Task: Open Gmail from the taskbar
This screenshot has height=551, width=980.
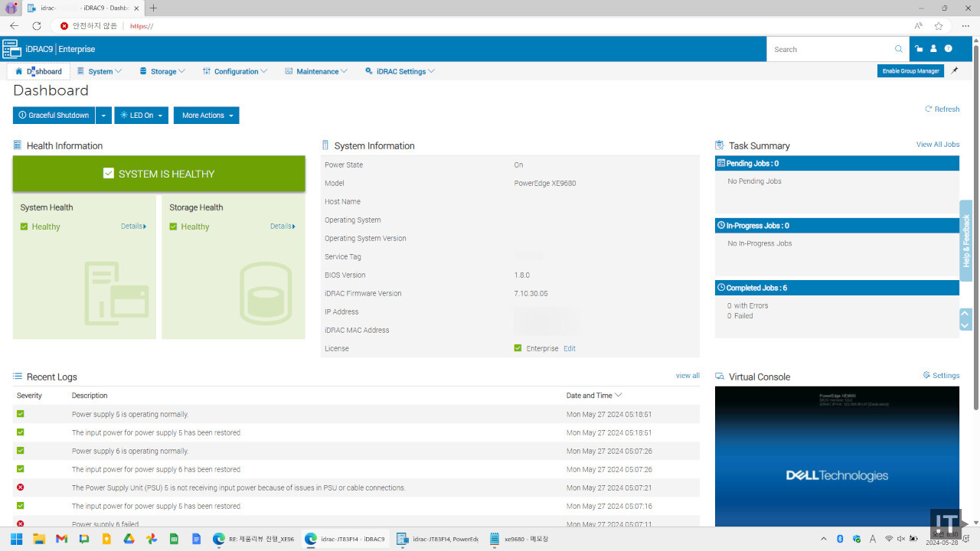Action: tap(61, 539)
